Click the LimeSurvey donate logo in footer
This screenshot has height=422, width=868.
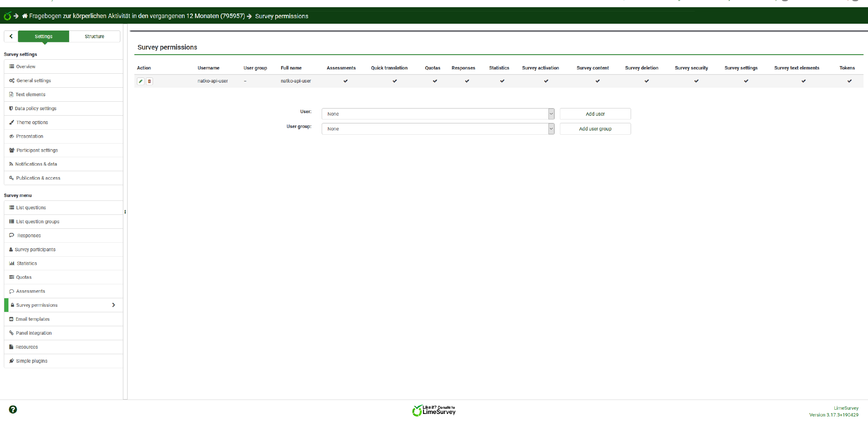click(x=434, y=410)
